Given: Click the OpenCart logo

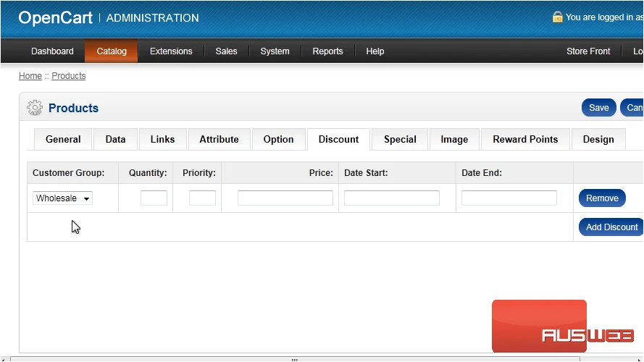Looking at the screenshot, I should 56,17.
